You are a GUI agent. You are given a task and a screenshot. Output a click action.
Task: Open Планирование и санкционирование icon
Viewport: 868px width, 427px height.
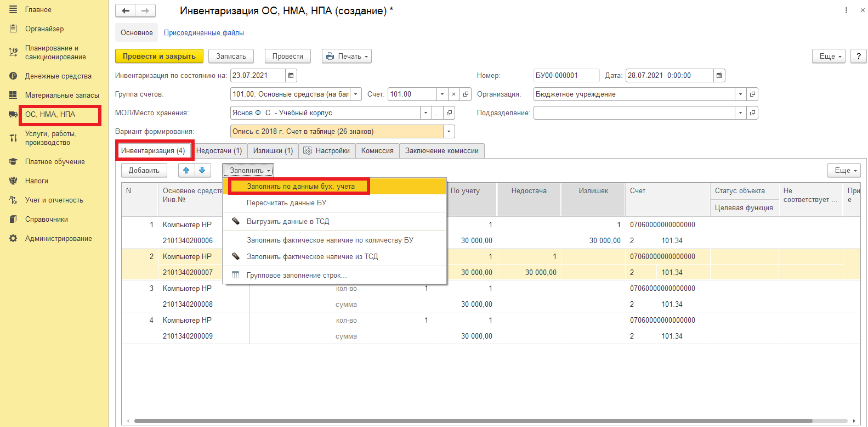click(13, 52)
